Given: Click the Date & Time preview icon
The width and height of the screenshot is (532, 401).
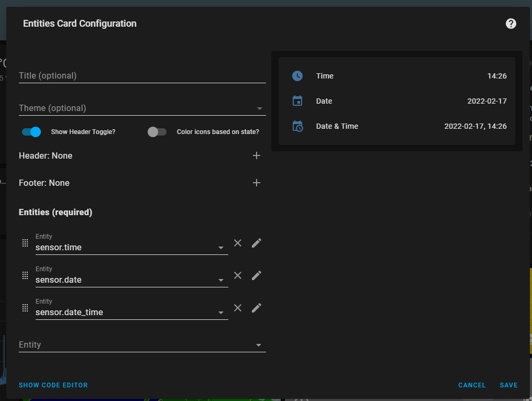Looking at the screenshot, I should point(297,126).
